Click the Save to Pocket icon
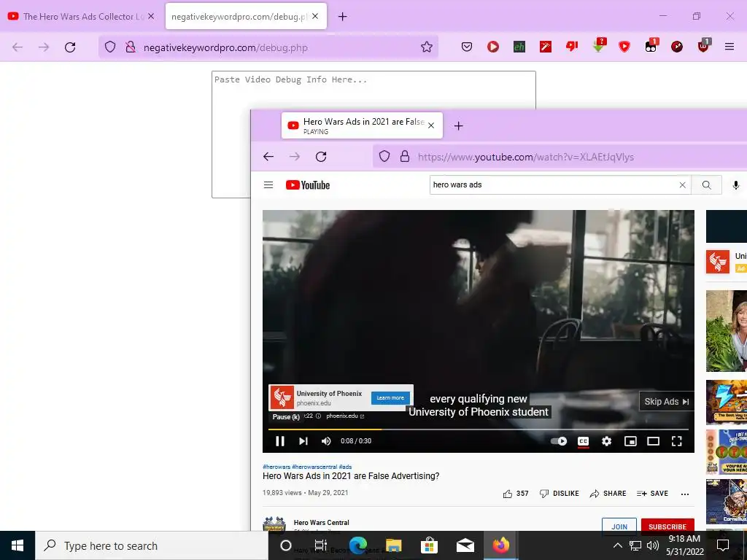 (x=467, y=47)
